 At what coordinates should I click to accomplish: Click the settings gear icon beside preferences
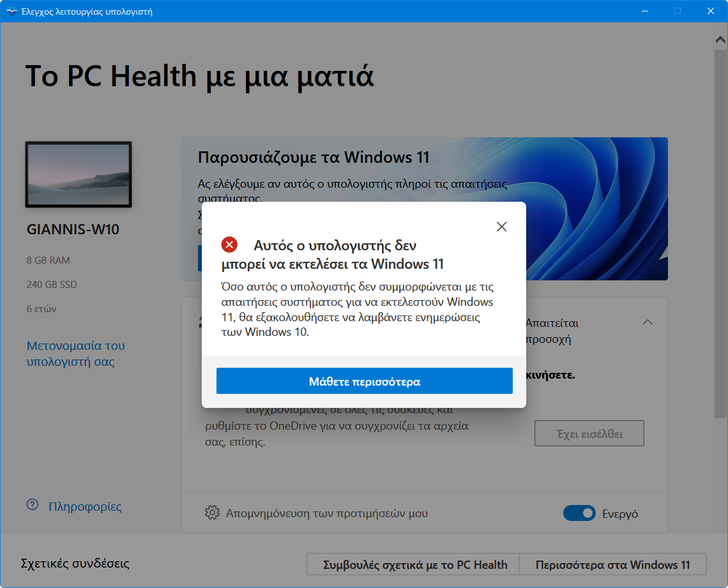(x=212, y=513)
